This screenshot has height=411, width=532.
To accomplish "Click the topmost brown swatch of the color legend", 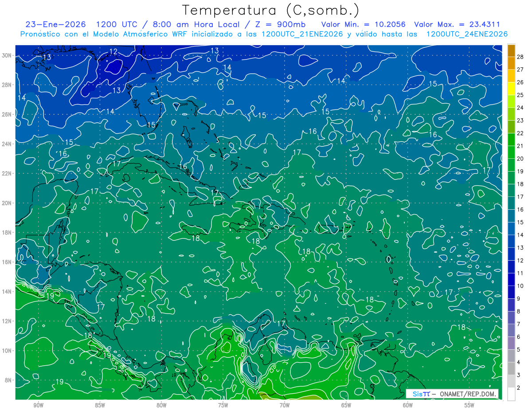I will [x=511, y=51].
